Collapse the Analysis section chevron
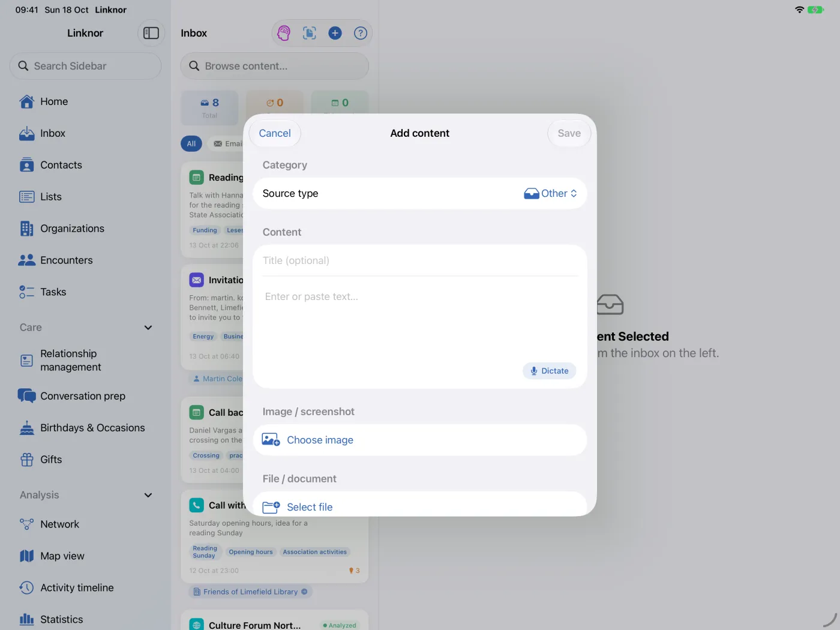This screenshot has width=840, height=630. tap(148, 495)
